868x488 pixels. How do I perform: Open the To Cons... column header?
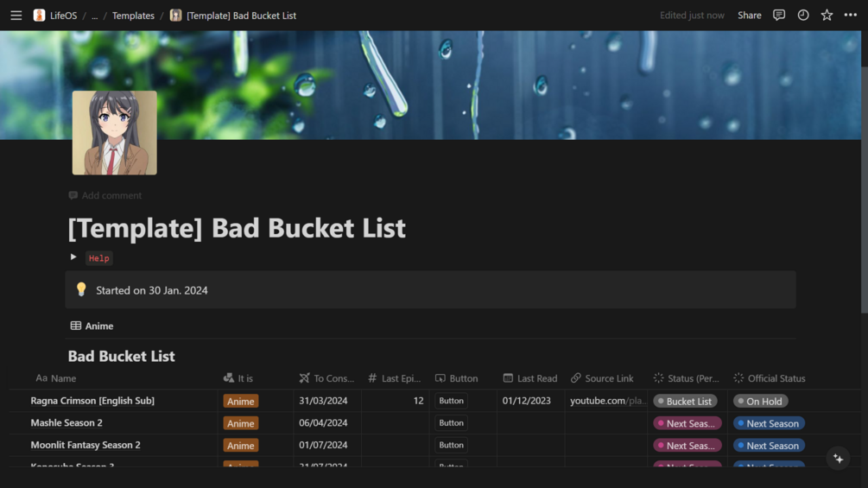click(326, 378)
